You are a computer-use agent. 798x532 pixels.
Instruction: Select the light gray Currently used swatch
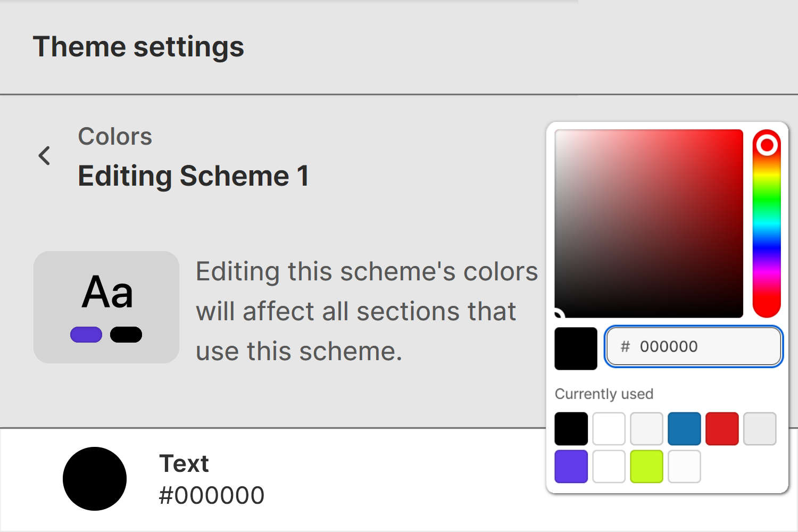(759, 428)
